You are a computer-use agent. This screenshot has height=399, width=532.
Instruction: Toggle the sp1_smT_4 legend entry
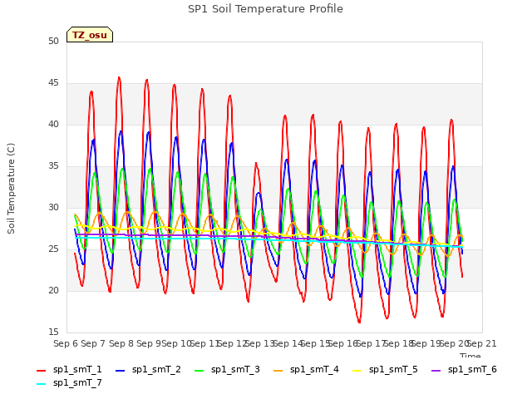coord(307,369)
